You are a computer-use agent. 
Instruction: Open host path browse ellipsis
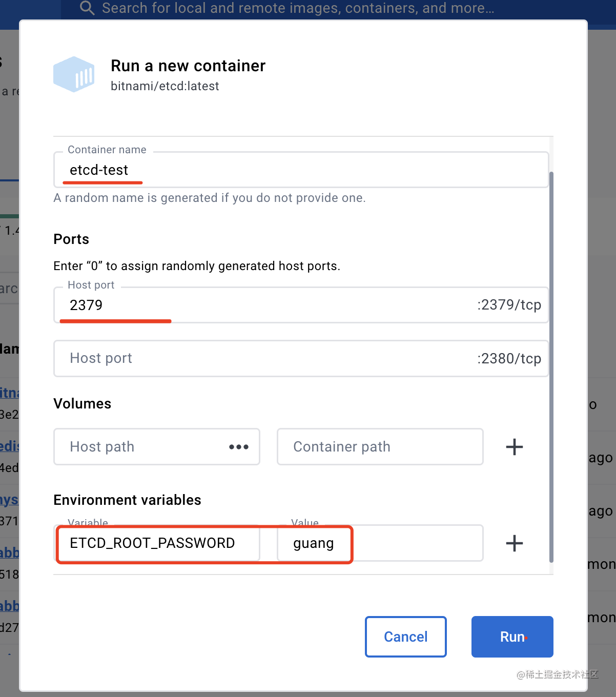[239, 447]
